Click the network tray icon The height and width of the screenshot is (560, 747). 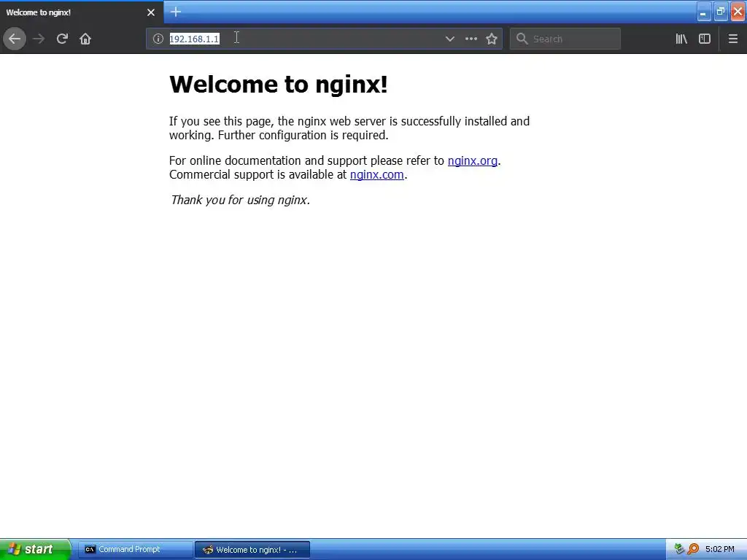pyautogui.click(x=679, y=549)
